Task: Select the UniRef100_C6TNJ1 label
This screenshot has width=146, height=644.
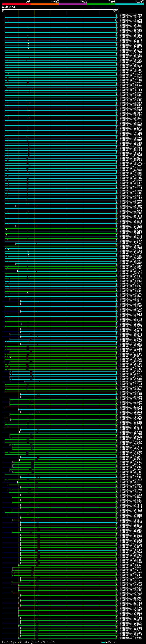Action: (x=131, y=120)
